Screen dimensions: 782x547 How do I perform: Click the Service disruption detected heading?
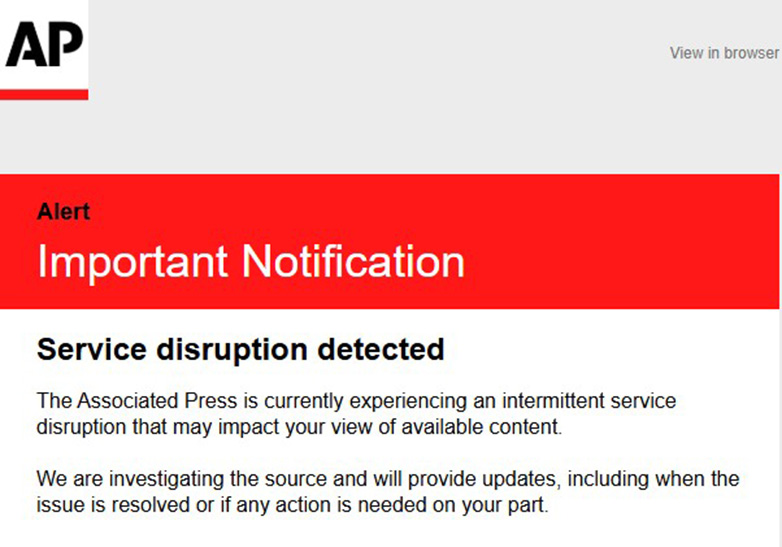point(240,349)
